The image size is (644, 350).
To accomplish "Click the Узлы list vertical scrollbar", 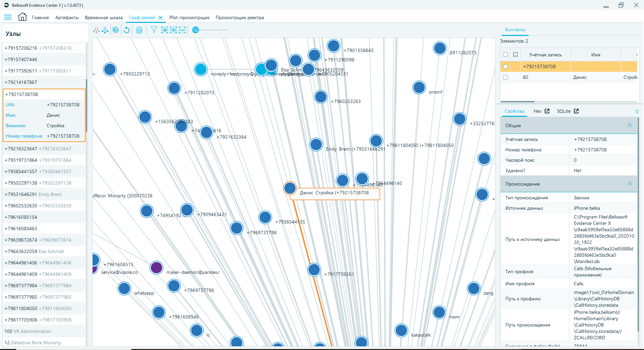I will point(87,106).
